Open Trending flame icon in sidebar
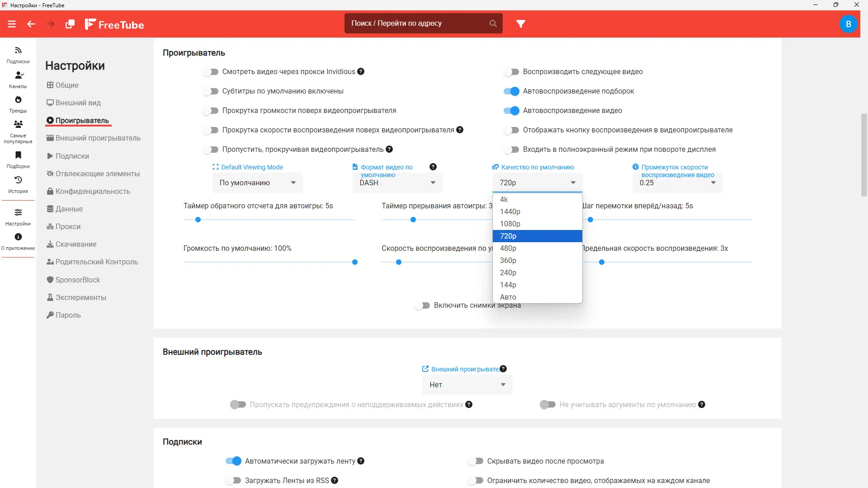 18,100
